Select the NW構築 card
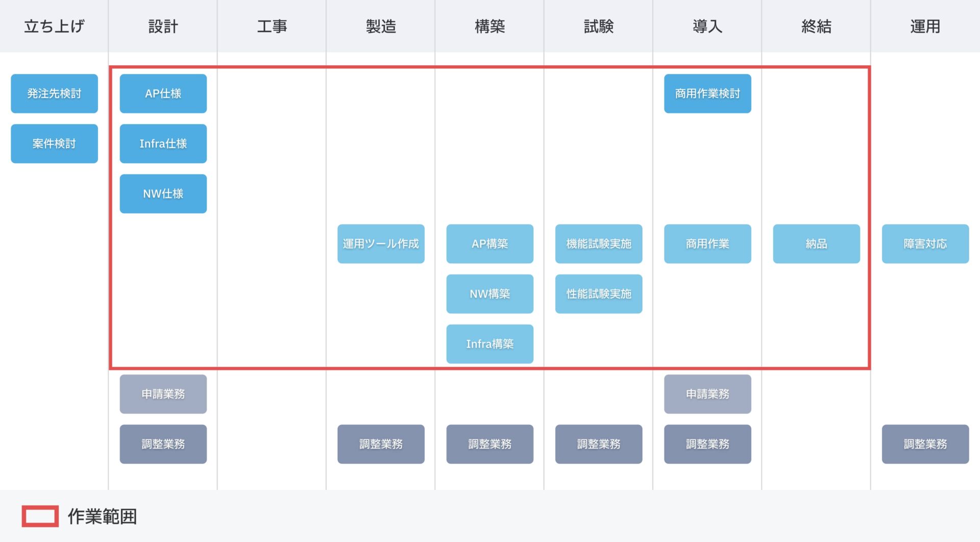980x542 pixels. point(490,293)
